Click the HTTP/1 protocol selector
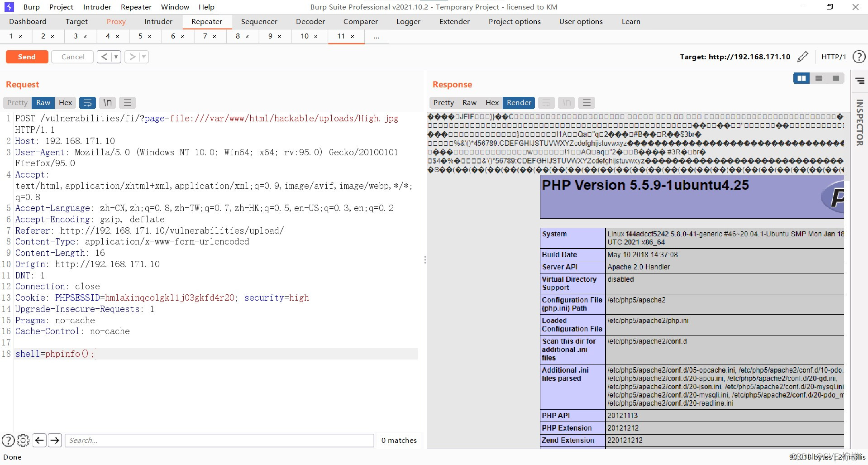 pos(834,57)
